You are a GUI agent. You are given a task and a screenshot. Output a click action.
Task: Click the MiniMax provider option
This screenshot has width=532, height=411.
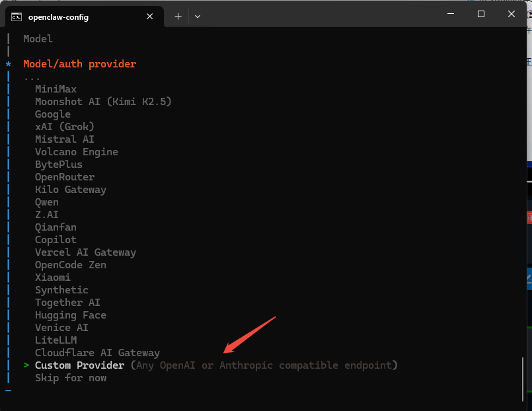(56, 89)
